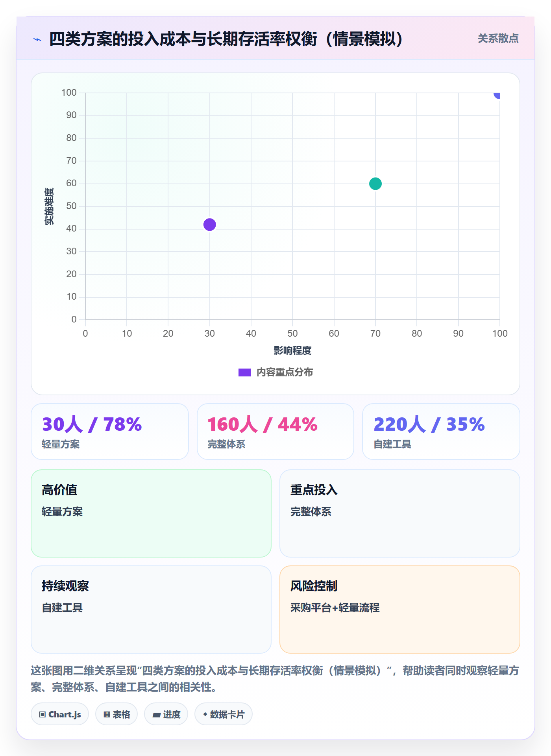Click the 采购平台+轻量流程 text
The height and width of the screenshot is (756, 551).
pos(335,608)
